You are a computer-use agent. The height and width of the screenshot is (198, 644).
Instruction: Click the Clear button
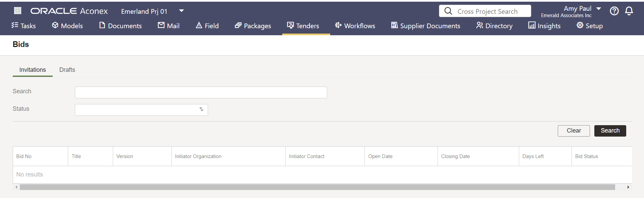tap(574, 131)
